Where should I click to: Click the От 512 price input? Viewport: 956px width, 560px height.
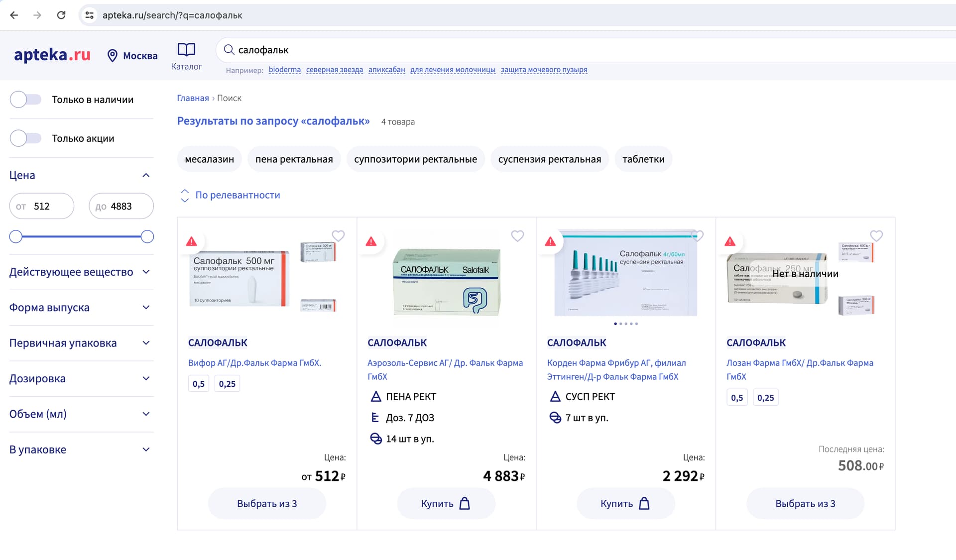coord(42,206)
